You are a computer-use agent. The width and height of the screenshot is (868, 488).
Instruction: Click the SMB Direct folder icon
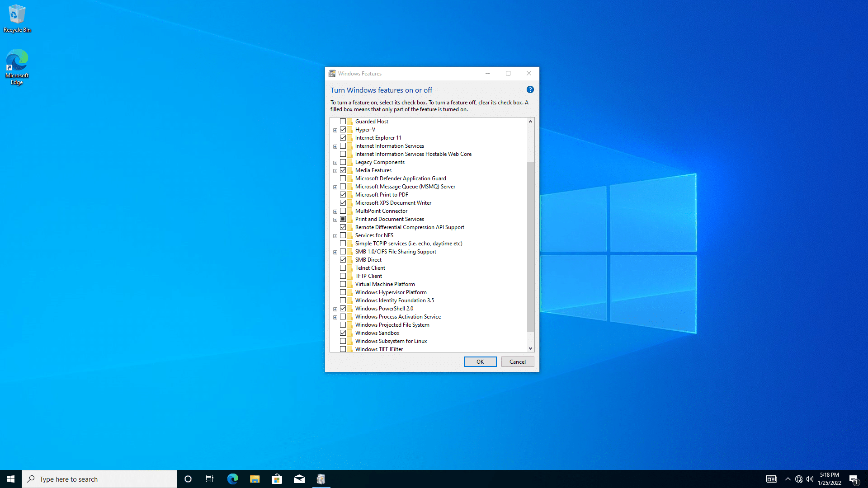(350, 260)
